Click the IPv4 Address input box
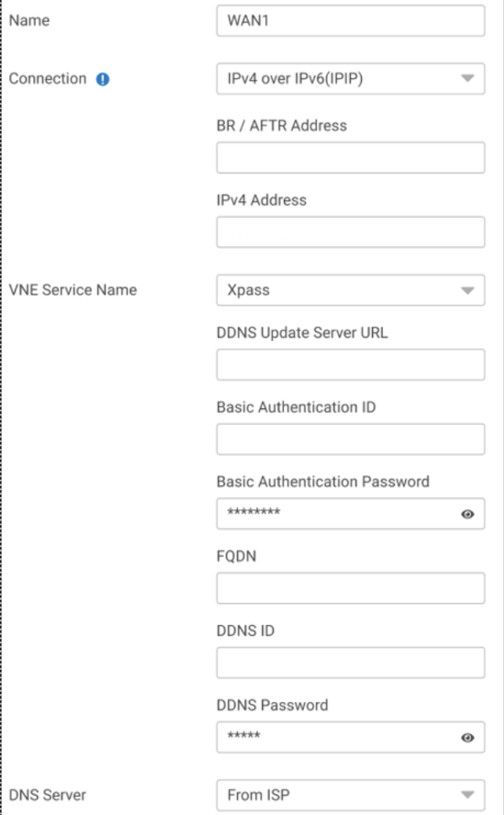Image resolution: width=504 pixels, height=815 pixels. coord(350,232)
